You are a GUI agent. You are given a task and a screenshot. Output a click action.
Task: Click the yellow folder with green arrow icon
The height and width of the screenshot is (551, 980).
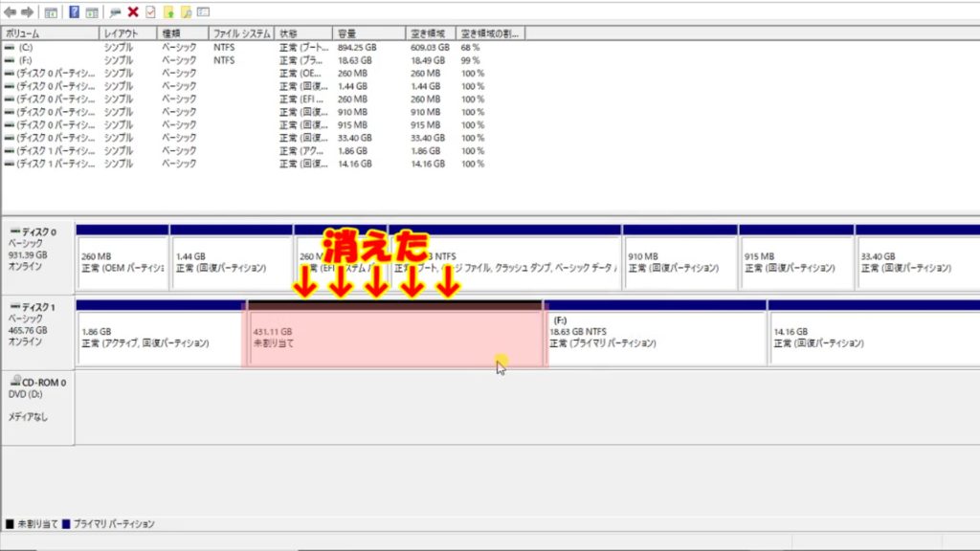coord(169,12)
